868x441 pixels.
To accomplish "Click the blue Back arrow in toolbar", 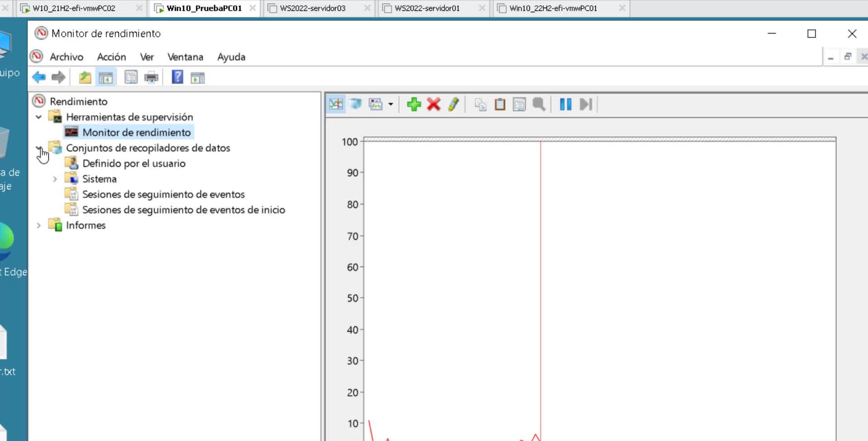I will [x=39, y=77].
